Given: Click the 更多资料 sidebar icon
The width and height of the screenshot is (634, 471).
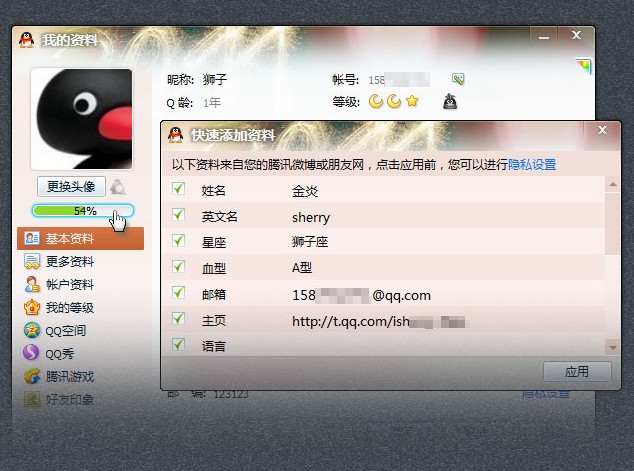Looking at the screenshot, I should coord(32,261).
